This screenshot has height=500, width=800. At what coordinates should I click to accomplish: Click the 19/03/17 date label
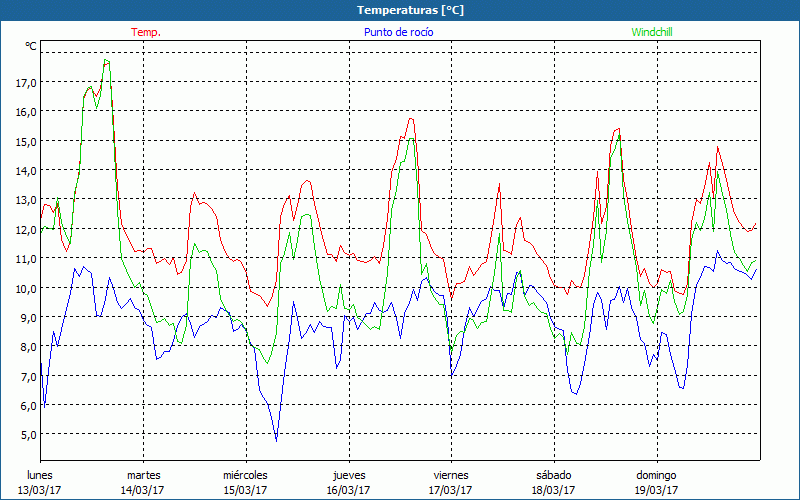[656, 490]
